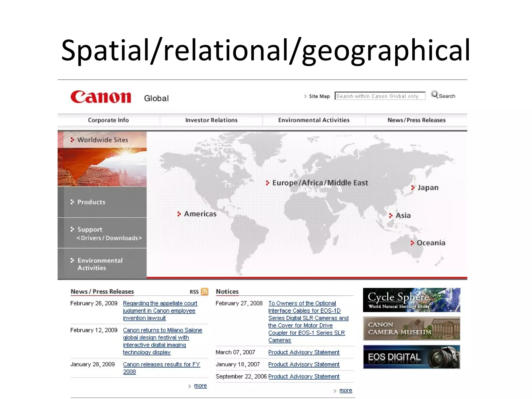
Task: Click the January 28, 2009 date
Action: tap(92, 364)
